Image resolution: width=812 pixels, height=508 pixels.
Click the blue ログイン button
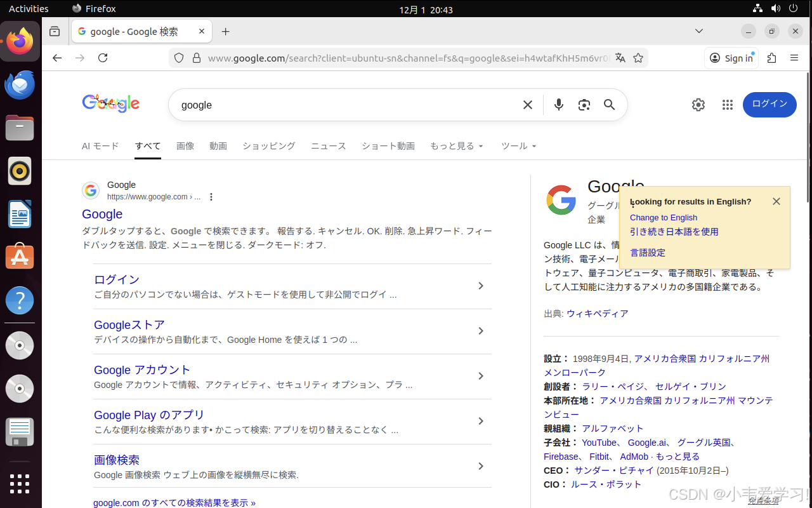769,104
